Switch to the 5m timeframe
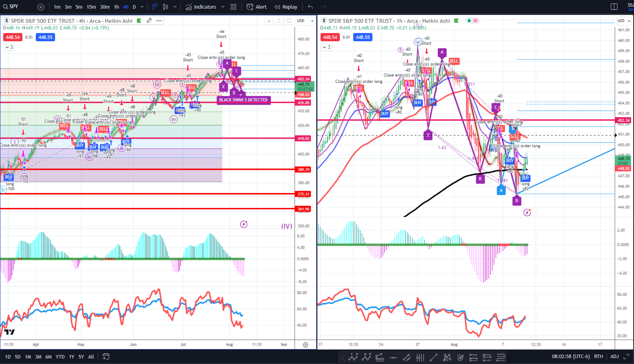Screen dimensions: 634x364 (79, 7)
